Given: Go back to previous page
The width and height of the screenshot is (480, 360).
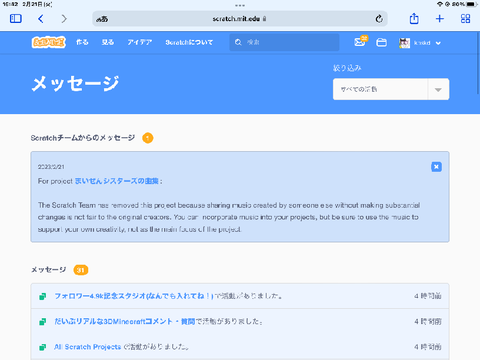Looking at the screenshot, I should click(x=41, y=19).
